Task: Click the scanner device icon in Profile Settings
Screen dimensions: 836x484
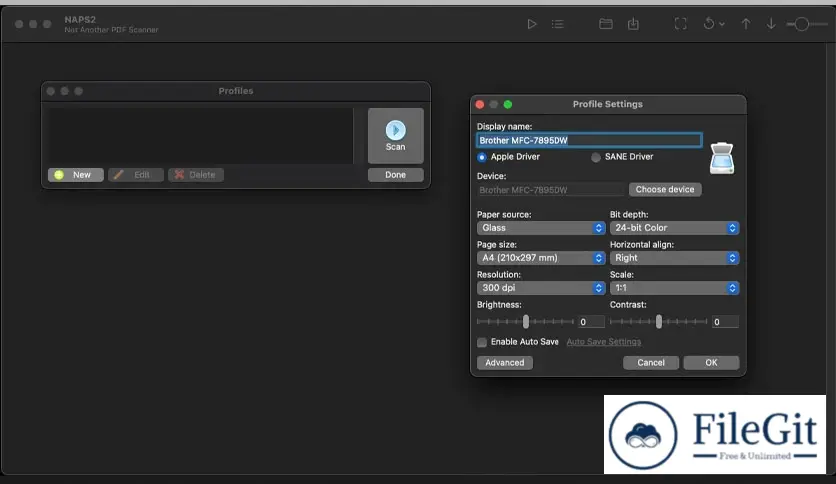Action: [x=722, y=158]
